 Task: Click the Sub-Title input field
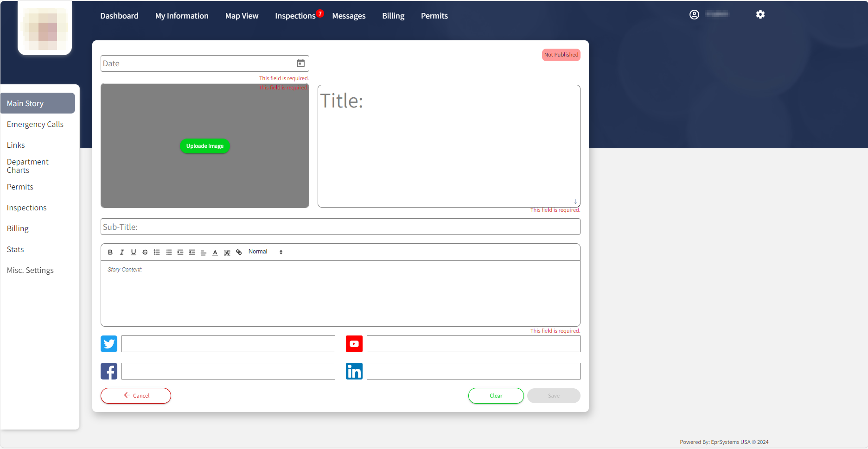point(340,227)
